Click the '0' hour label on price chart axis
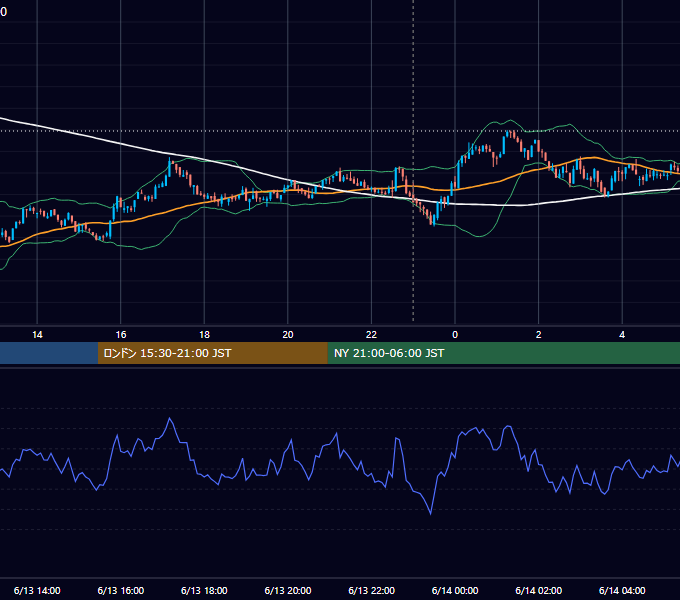680x600 pixels. tap(455, 335)
